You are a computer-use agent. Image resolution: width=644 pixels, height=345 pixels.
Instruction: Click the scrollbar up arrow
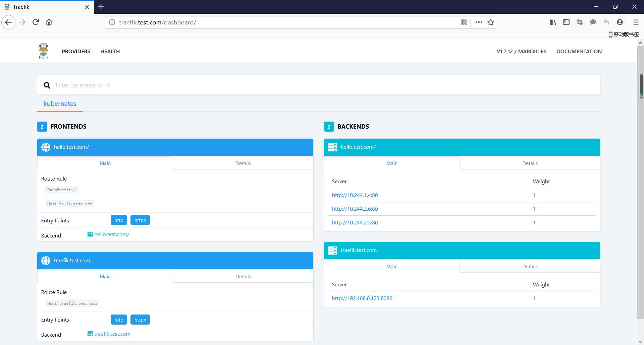point(640,43)
